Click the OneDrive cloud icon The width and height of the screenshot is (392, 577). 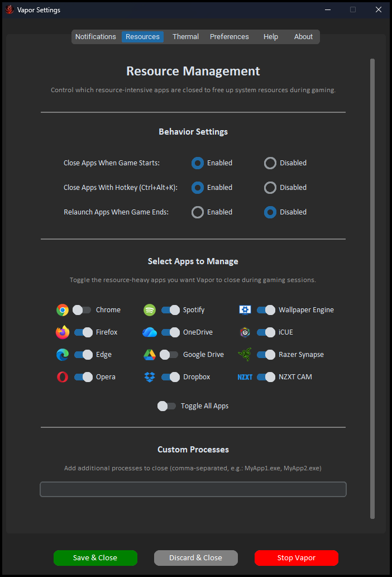pos(149,332)
